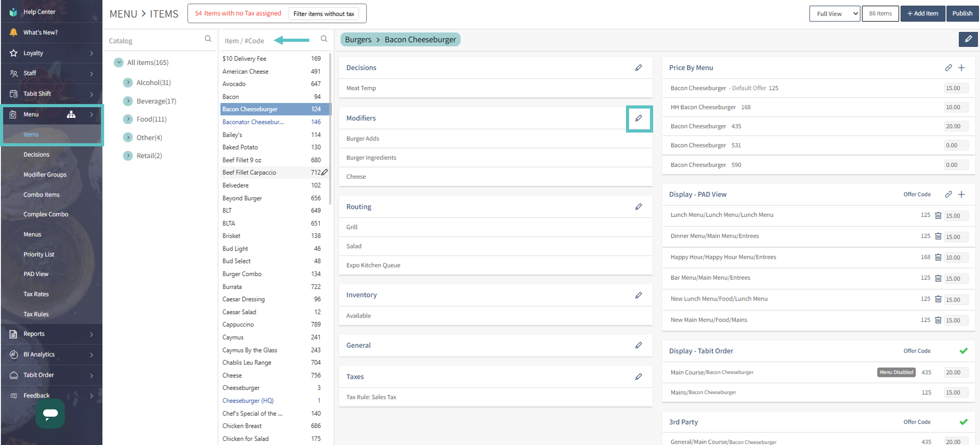Screen dimensions: 980x445
Task: Open the Full View dropdown
Action: point(834,14)
